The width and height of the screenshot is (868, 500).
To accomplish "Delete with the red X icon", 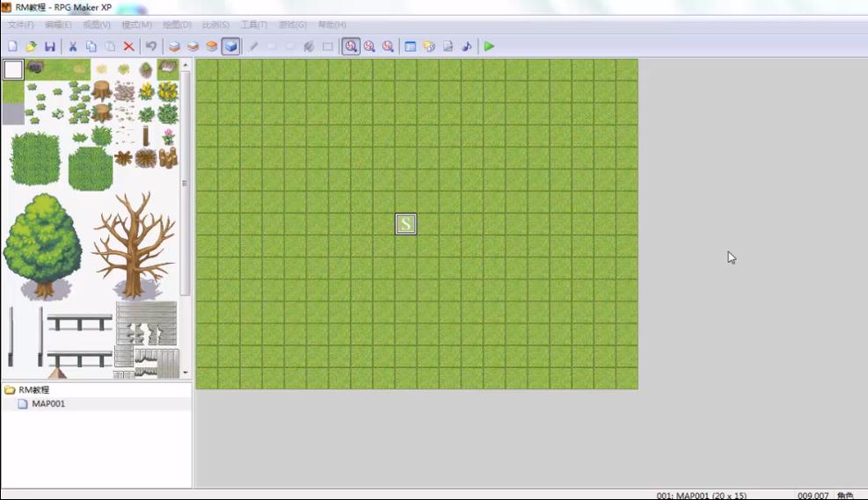I will click(129, 47).
